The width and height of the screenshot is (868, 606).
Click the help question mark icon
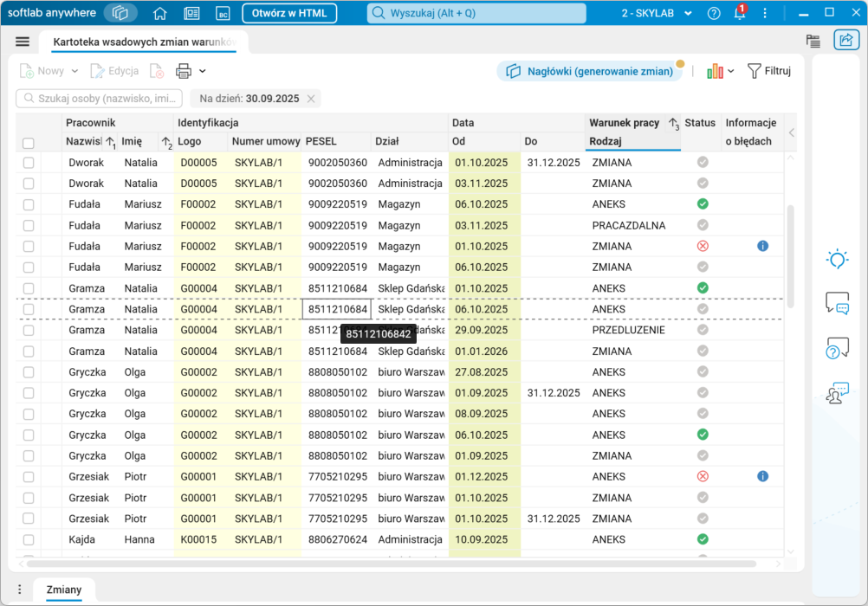point(714,14)
